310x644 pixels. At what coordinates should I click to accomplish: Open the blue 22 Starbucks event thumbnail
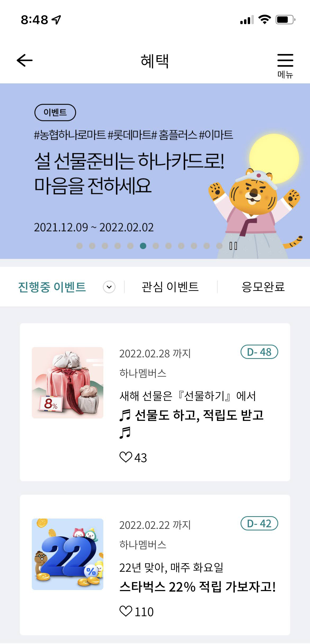pos(68,554)
